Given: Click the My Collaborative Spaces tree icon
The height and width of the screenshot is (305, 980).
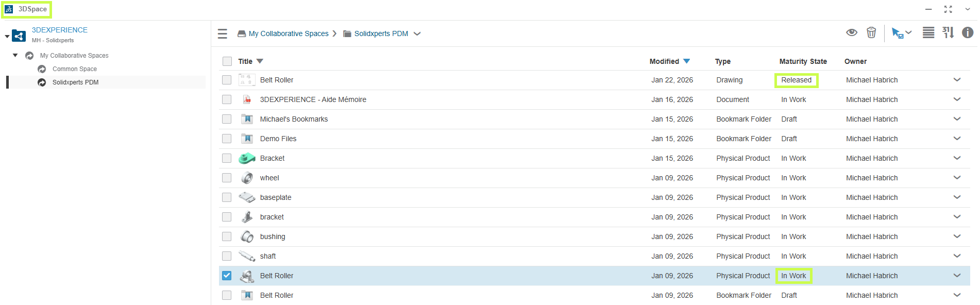Looking at the screenshot, I should pyautogui.click(x=29, y=56).
